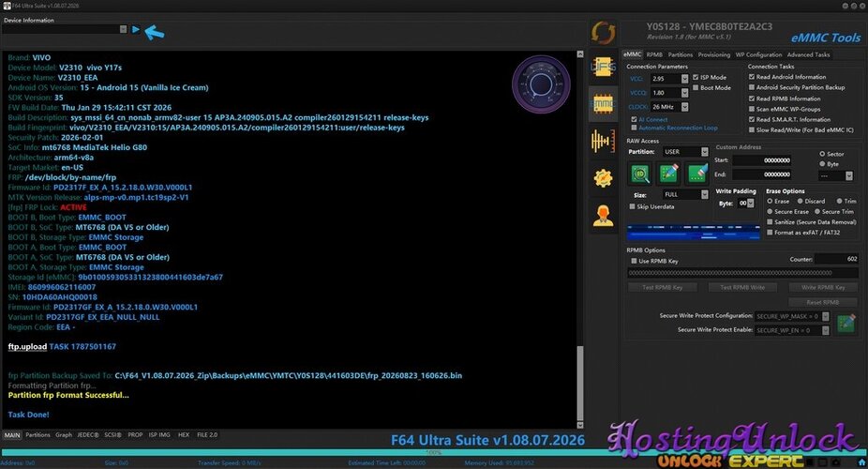Image resolution: width=868 pixels, height=469 pixels.
Task: Check Format as exFAT / FAT32
Action: (x=770, y=233)
